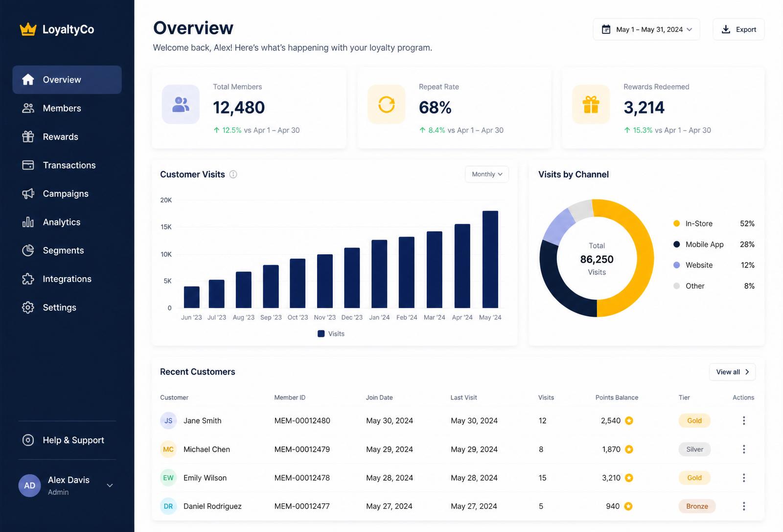The image size is (783, 532).
Task: Open the Rewards menu item
Action: tap(67, 136)
